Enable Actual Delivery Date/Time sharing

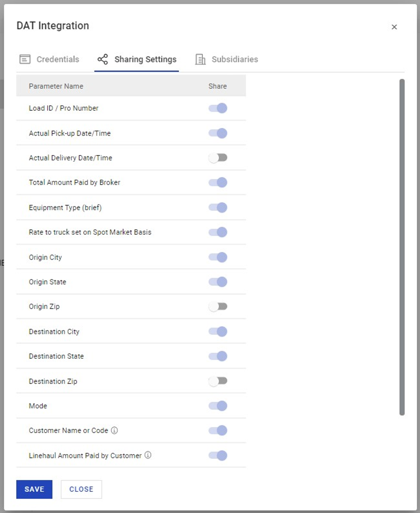[x=218, y=158]
